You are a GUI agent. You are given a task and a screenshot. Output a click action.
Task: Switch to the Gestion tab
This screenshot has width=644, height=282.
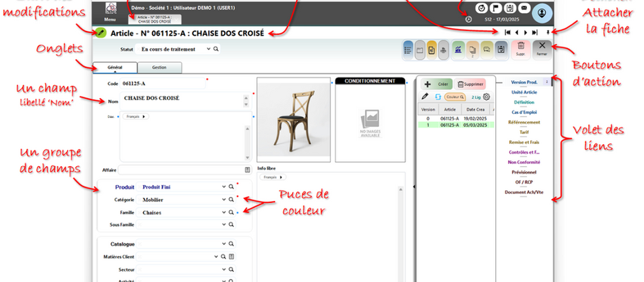160,67
